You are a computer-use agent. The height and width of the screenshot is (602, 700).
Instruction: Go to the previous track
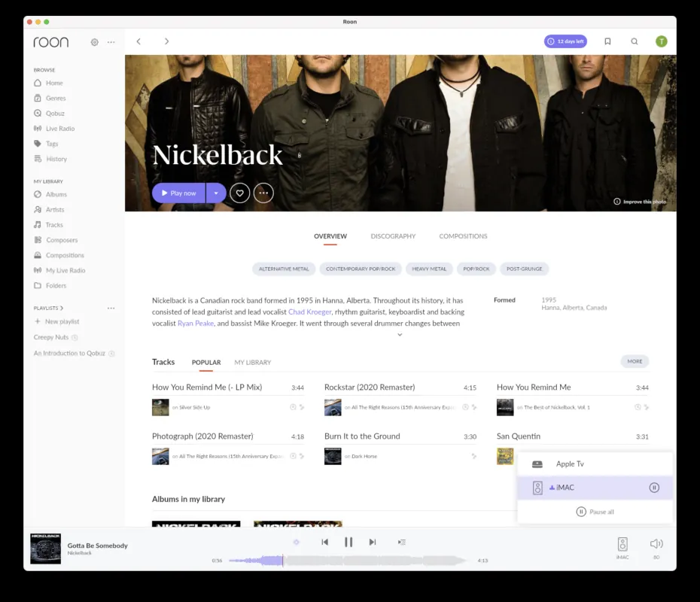[x=324, y=542]
